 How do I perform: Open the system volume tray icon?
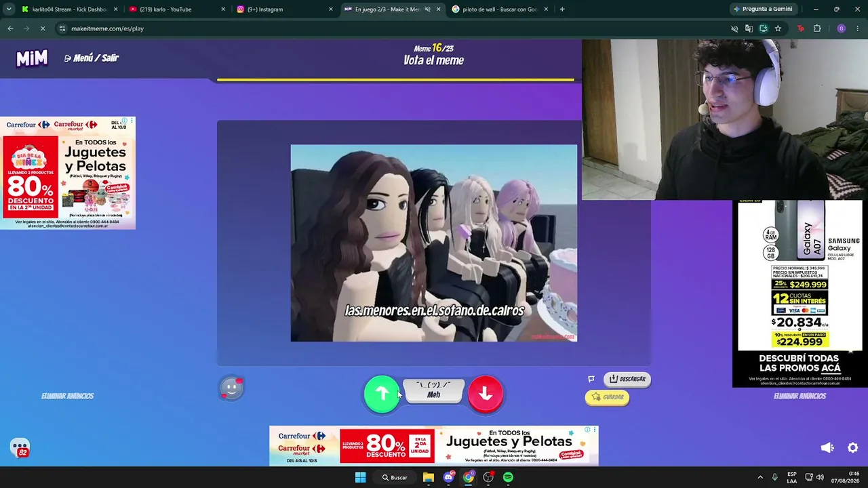point(821,477)
